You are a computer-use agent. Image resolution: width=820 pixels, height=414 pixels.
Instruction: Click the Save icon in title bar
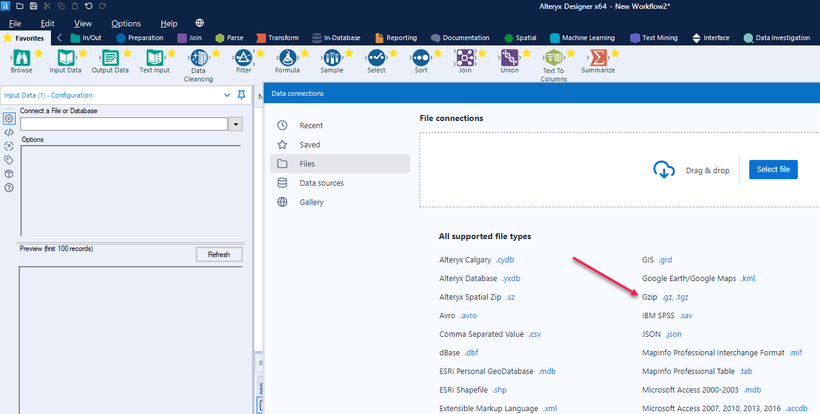coord(33,6)
